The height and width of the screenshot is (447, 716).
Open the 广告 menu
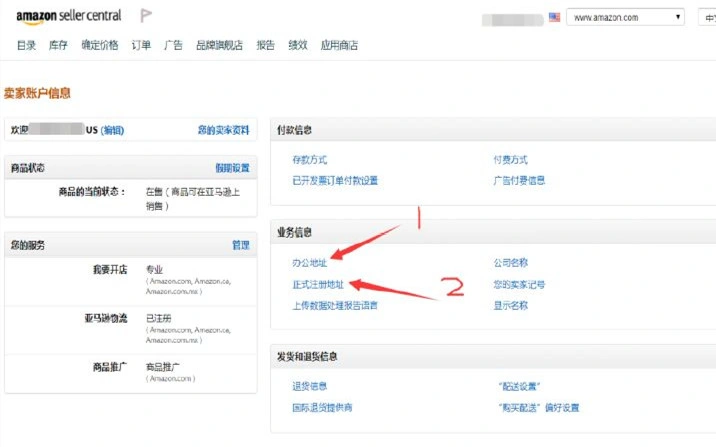[173, 45]
